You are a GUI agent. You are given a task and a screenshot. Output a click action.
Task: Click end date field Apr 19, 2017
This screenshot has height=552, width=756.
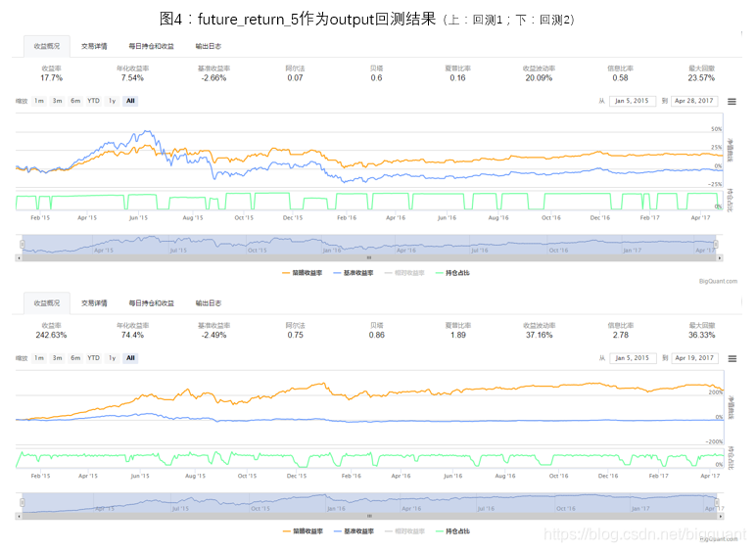coord(694,358)
